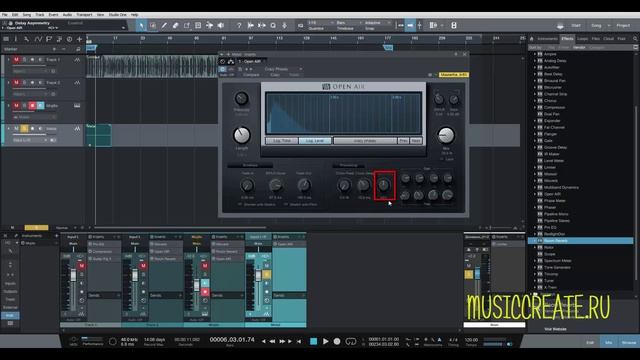
Task: Expand the Ampire effect in browser
Action: pyautogui.click(x=535, y=54)
